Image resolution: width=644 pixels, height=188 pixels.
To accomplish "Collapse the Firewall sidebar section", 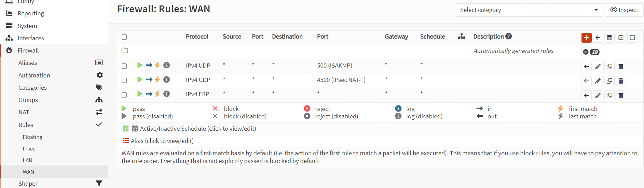I will tap(28, 50).
